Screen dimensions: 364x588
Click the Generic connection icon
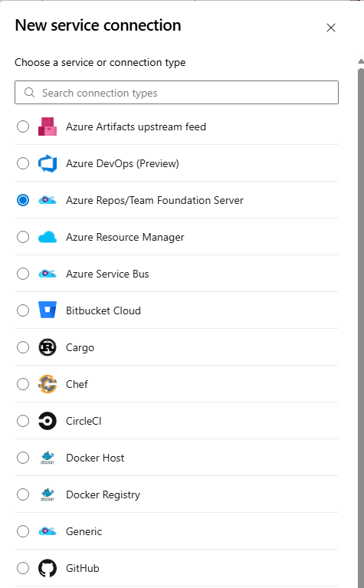48,531
